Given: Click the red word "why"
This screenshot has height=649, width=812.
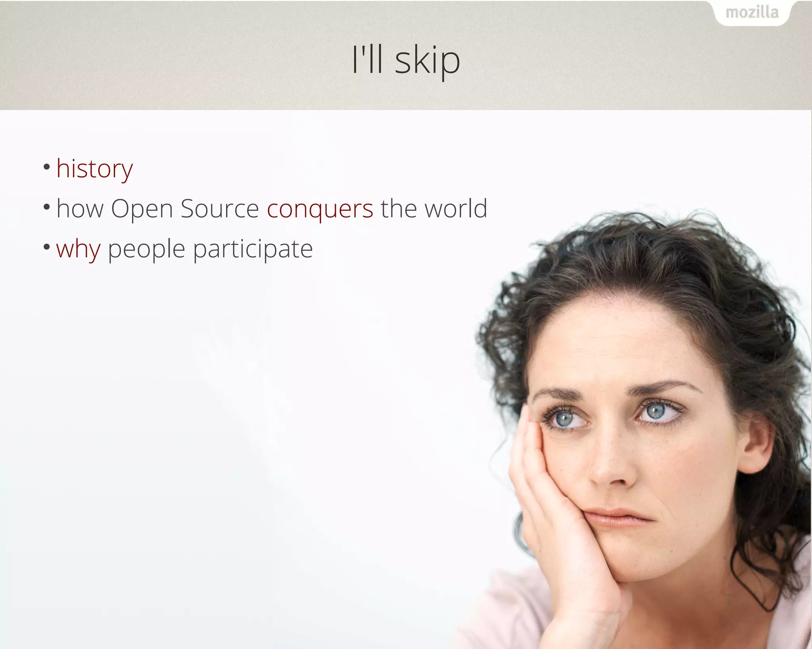Looking at the screenshot, I should coord(78,250).
